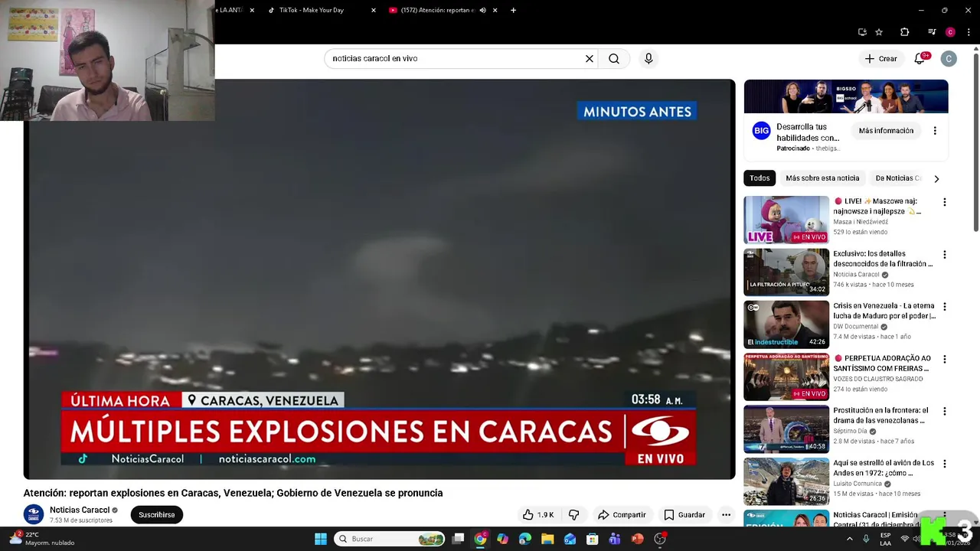Click the video player area
The height and width of the screenshot is (551, 980).
tap(379, 279)
